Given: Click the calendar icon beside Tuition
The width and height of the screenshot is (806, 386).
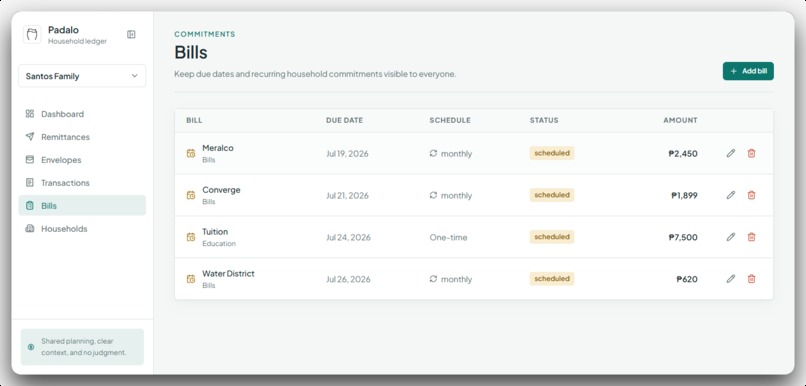Looking at the screenshot, I should [x=191, y=237].
